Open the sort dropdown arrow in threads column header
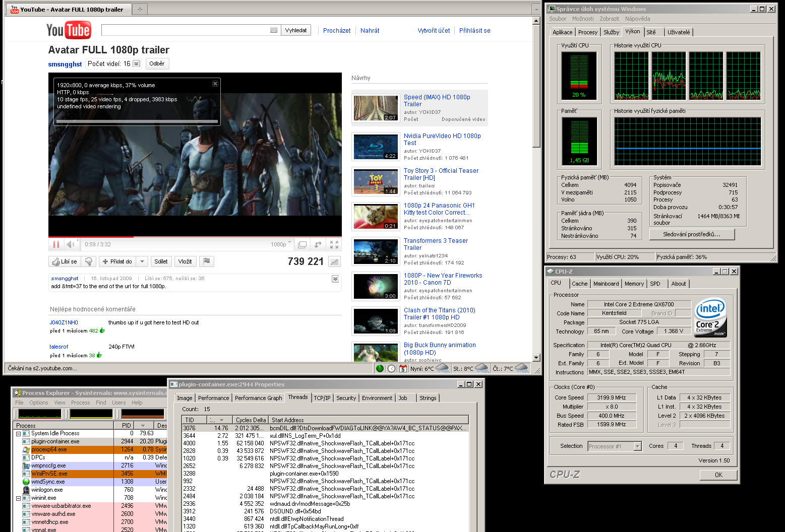The image size is (785, 532). click(222, 420)
